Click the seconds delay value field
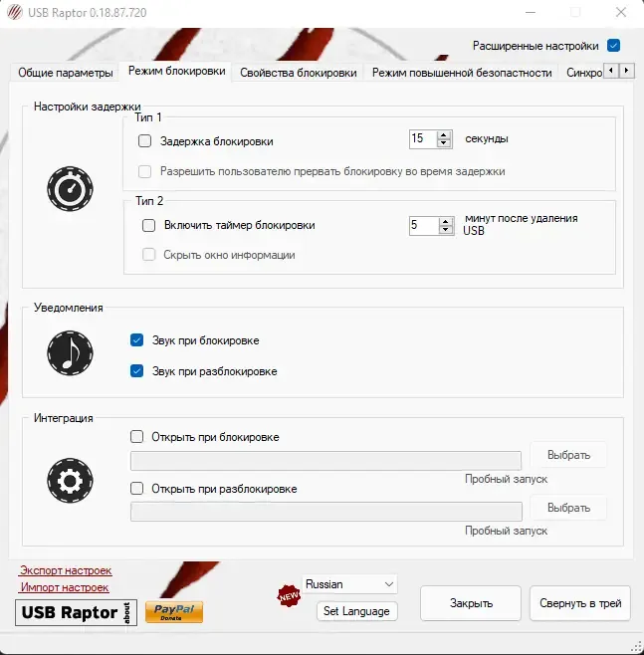 [423, 138]
